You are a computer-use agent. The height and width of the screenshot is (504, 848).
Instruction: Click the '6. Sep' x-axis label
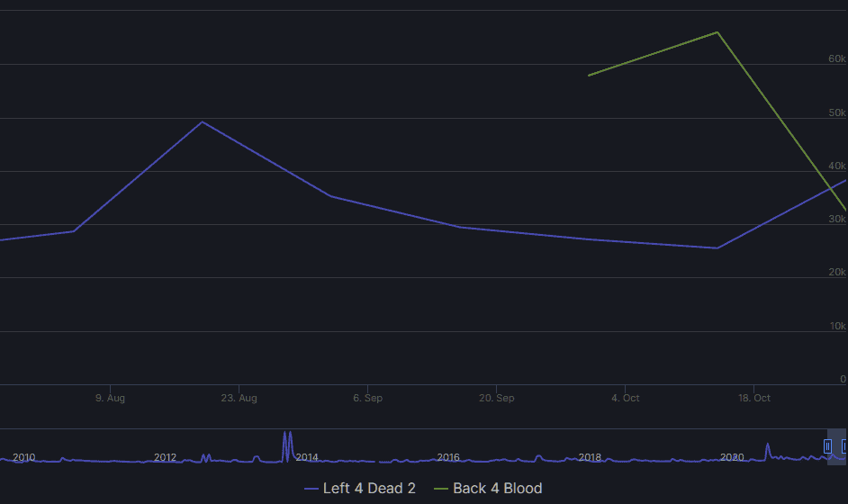point(368,398)
